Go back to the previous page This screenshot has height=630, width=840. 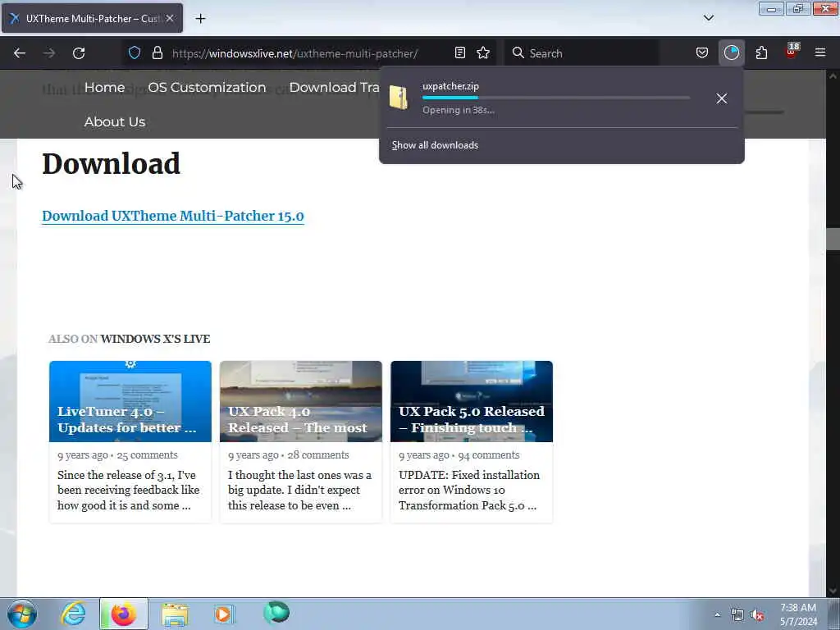(20, 53)
